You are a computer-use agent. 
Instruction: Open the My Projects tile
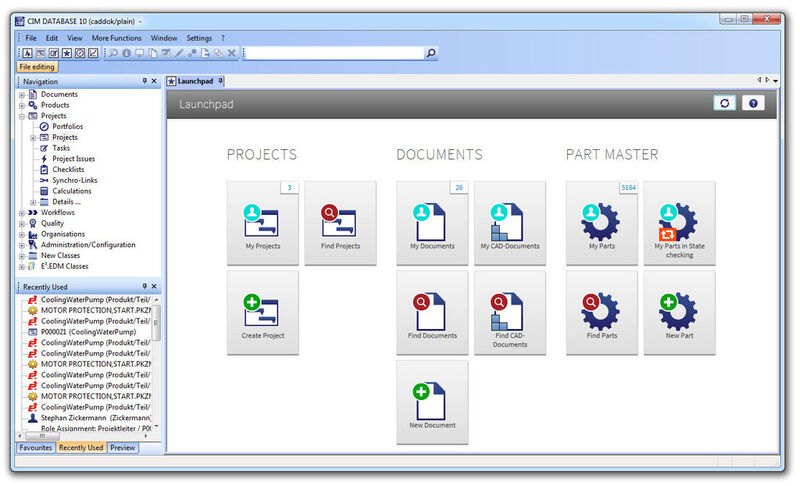[263, 223]
